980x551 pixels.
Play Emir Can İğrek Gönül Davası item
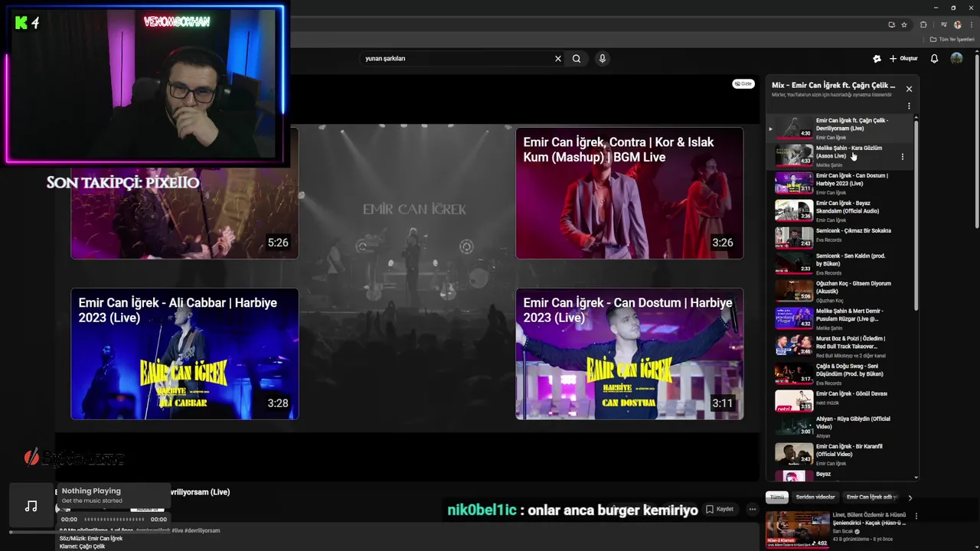840,400
